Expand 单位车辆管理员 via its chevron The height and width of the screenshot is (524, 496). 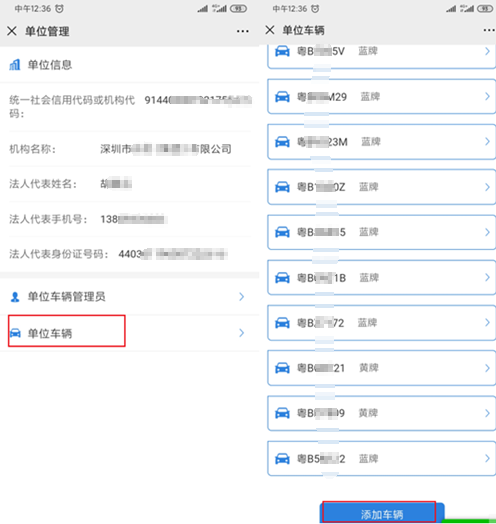242,297
